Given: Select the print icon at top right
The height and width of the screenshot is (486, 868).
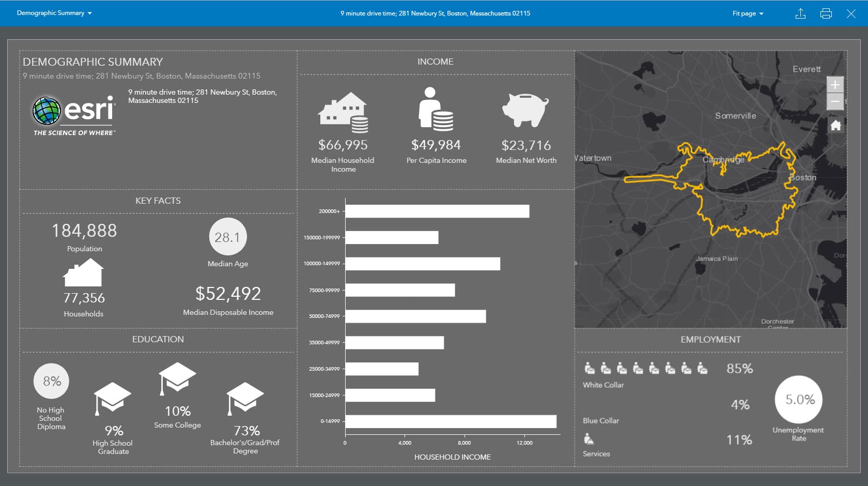Looking at the screenshot, I should point(826,13).
